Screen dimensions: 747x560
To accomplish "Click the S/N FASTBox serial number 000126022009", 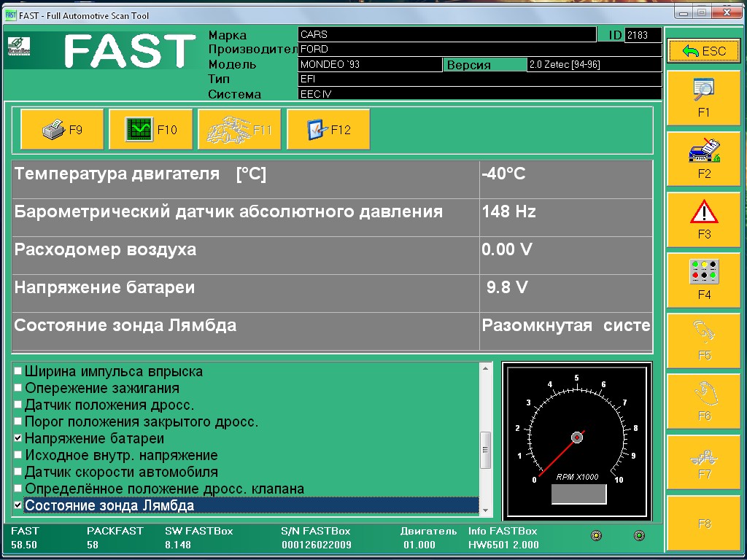I will (317, 545).
